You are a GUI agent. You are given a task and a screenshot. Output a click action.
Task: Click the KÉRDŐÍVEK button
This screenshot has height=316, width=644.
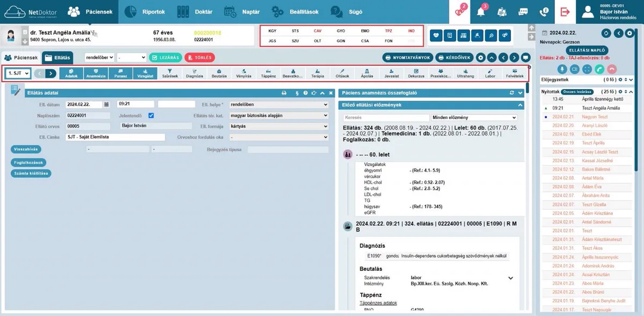point(454,58)
